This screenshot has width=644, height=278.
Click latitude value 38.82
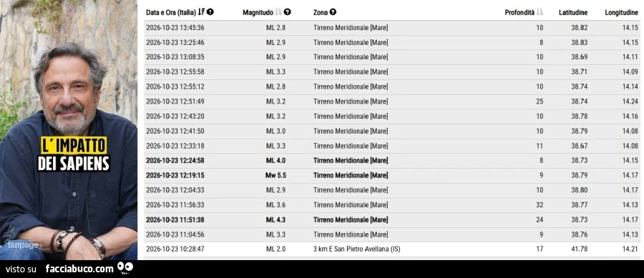(580, 28)
